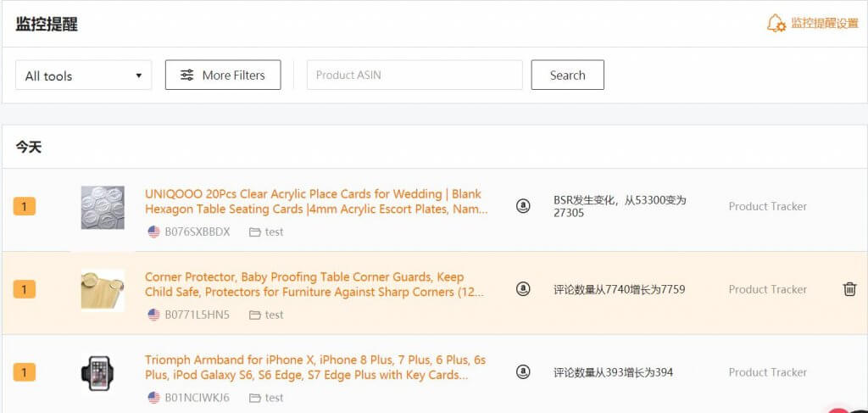Viewport: 868px width, 413px height.
Task: Open the Corner Protector Baby Proofing product link
Action: click(314, 285)
